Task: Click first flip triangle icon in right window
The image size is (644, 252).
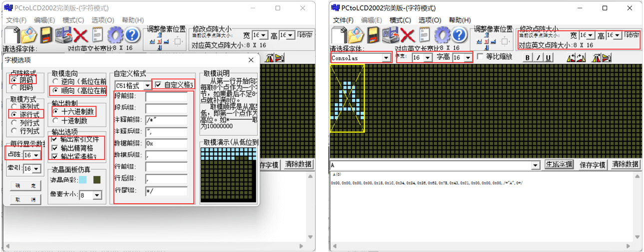Action: tap(571, 57)
